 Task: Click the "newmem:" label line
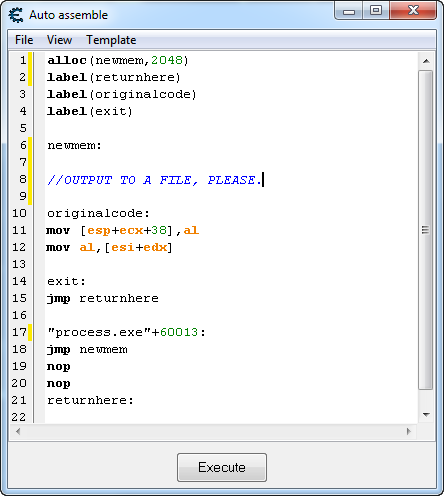click(74, 145)
